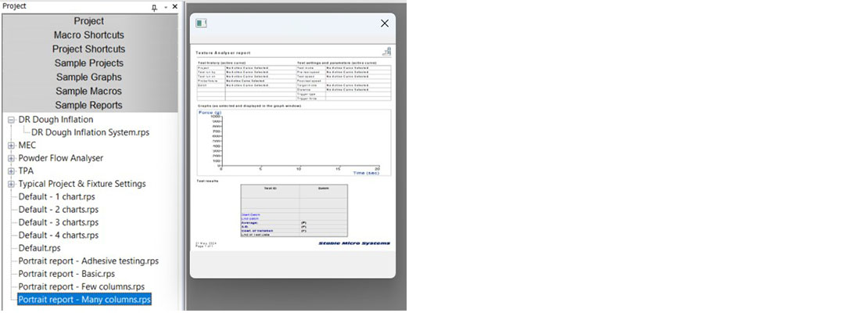Select Portrait report - Basic.rps

(66, 274)
